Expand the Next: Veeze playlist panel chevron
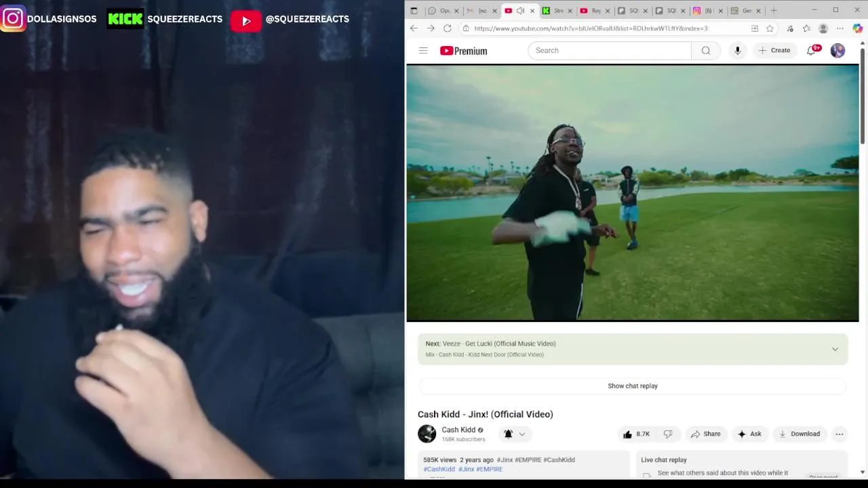This screenshot has width=868, height=488. [835, 349]
